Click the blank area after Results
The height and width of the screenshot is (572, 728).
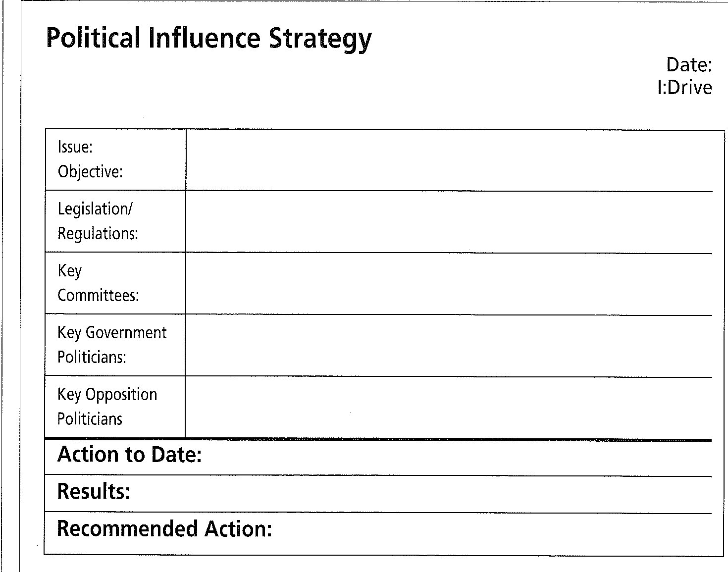[421, 494]
